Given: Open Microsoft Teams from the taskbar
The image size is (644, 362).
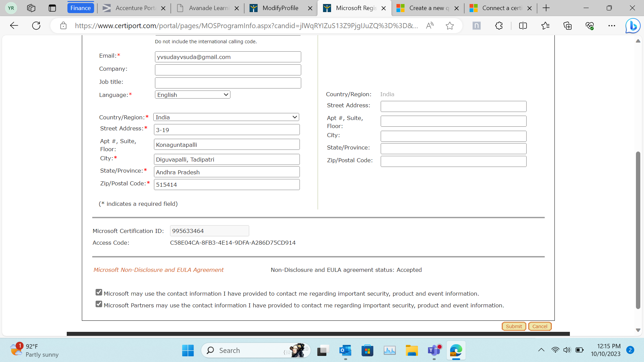Looking at the screenshot, I should [434, 350].
